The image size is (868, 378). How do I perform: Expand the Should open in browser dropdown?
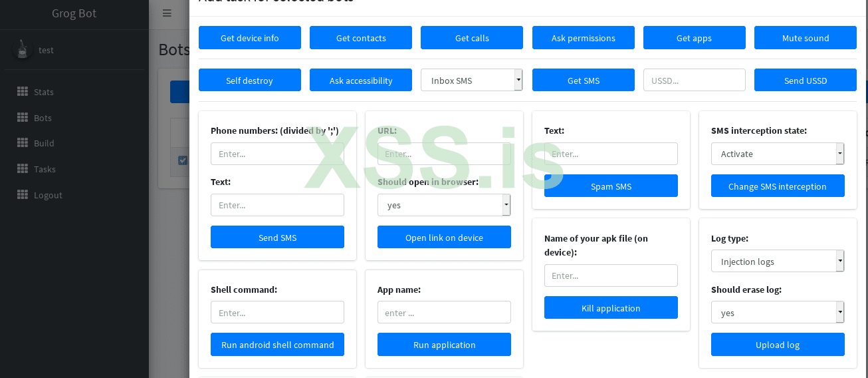pyautogui.click(x=444, y=205)
